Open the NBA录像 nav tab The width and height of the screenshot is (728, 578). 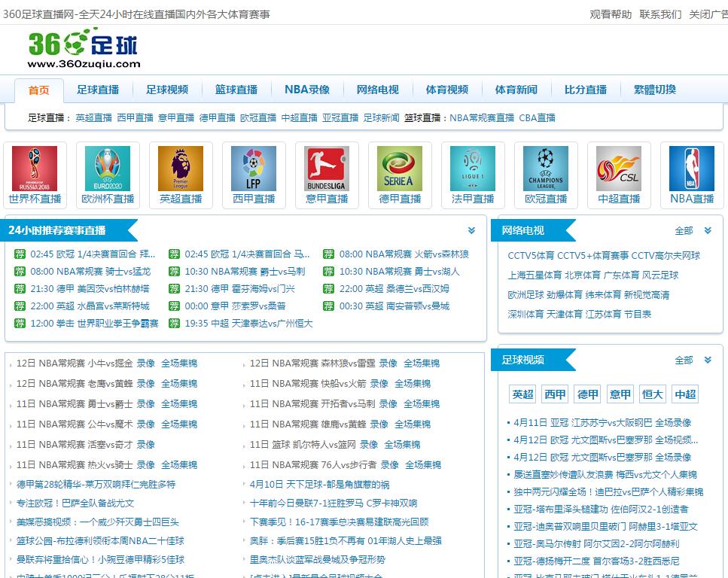(307, 90)
